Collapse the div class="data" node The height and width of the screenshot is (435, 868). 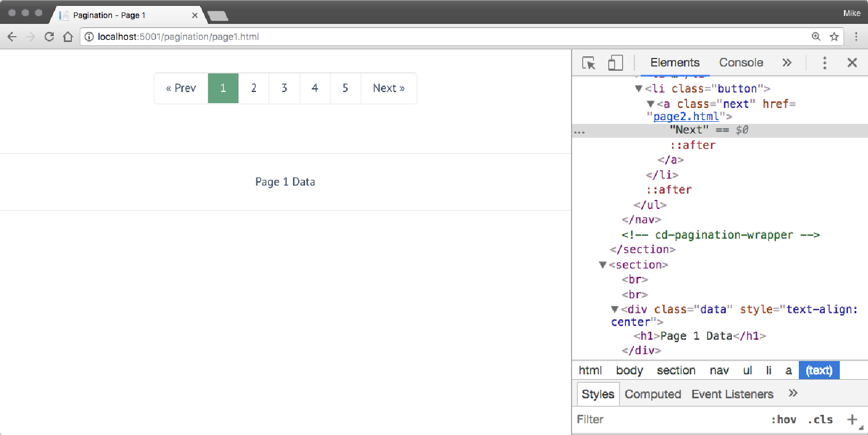point(615,309)
